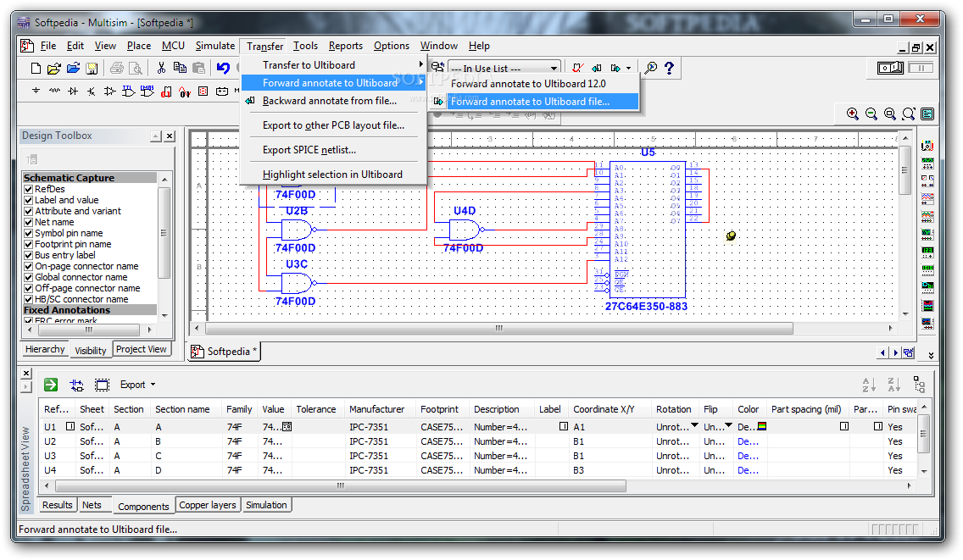Click the green arrow icon in Spreadsheet View
The image size is (963, 560).
pos(51,385)
